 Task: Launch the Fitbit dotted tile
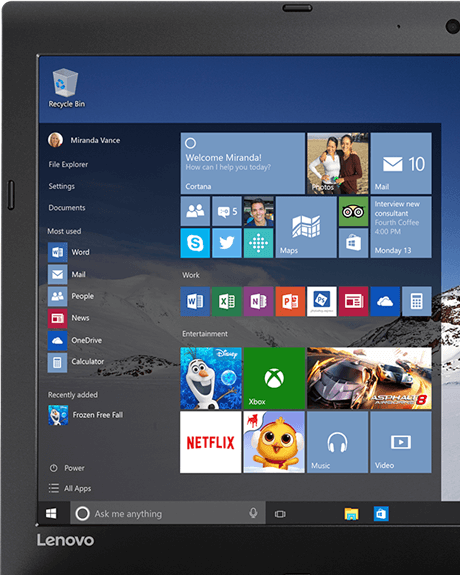(259, 243)
